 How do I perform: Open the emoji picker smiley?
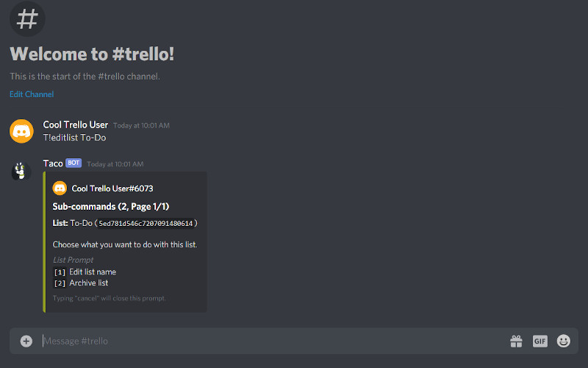click(563, 341)
